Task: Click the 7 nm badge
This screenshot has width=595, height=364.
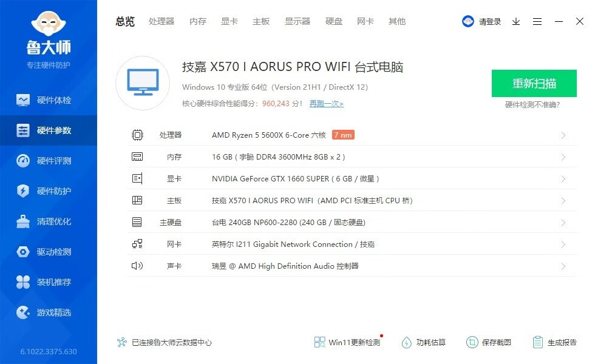Action: (343, 135)
